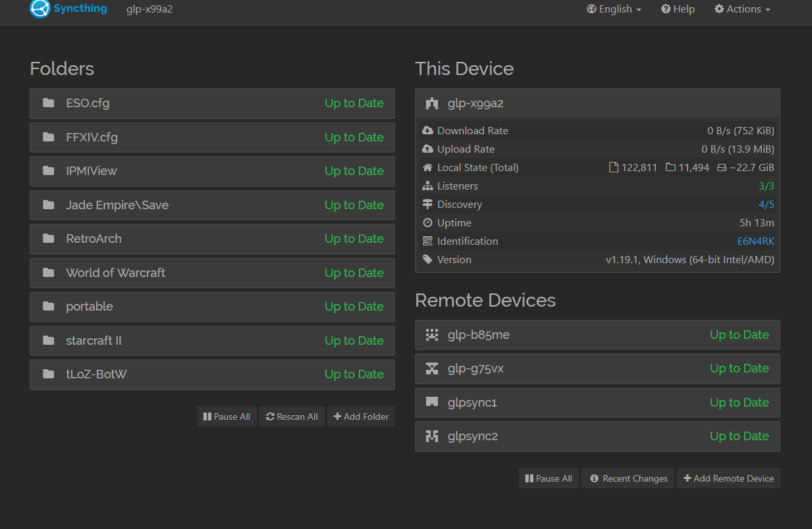Click the hard drive icon beside ~22.7 GiB
The image size is (812, 529).
point(722,168)
